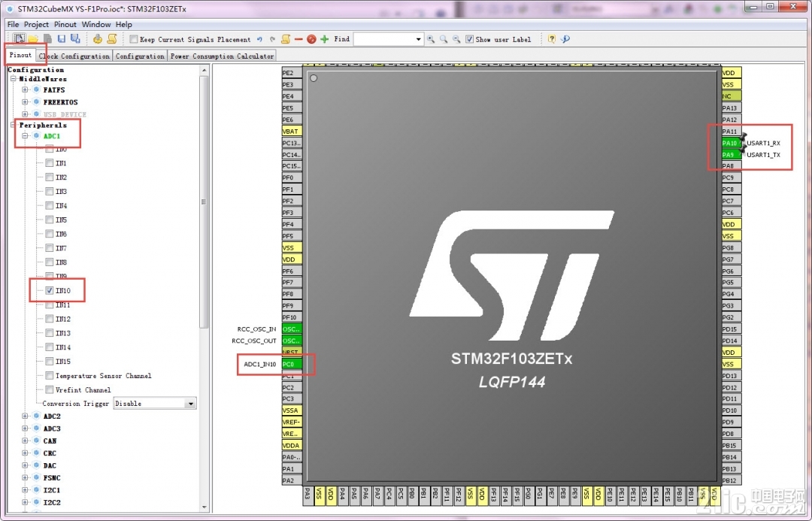Screen dimensions: 812x521
Task: Expand the I2C1 peripheral node
Action: 25,490
